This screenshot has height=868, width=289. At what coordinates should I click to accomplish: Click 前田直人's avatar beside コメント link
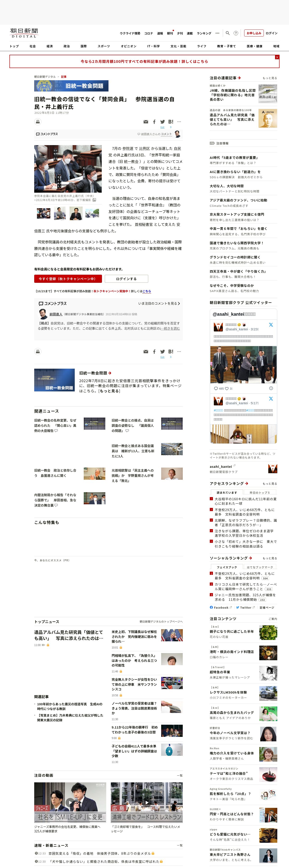tap(178, 134)
